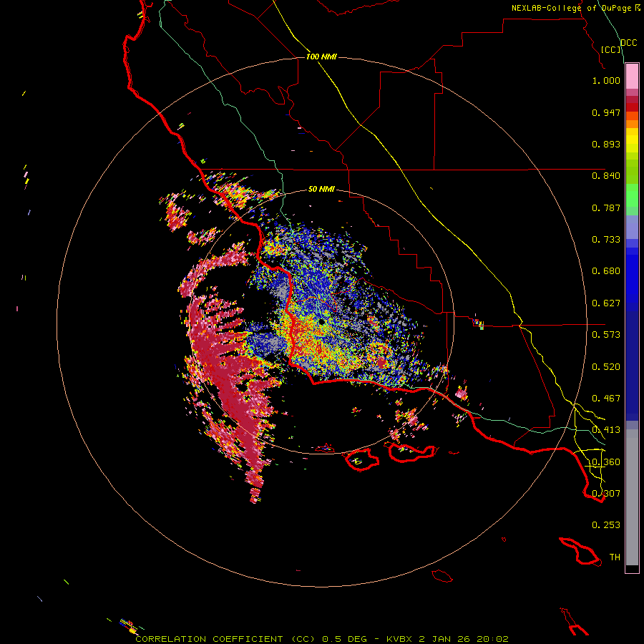Click the 20:02 timestamp in the caption

(492, 639)
